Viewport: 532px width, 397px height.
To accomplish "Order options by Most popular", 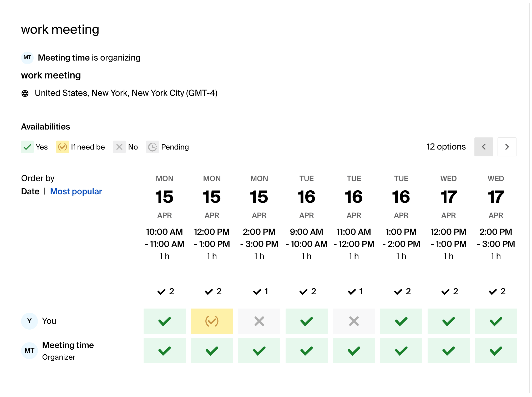I will pos(76,191).
